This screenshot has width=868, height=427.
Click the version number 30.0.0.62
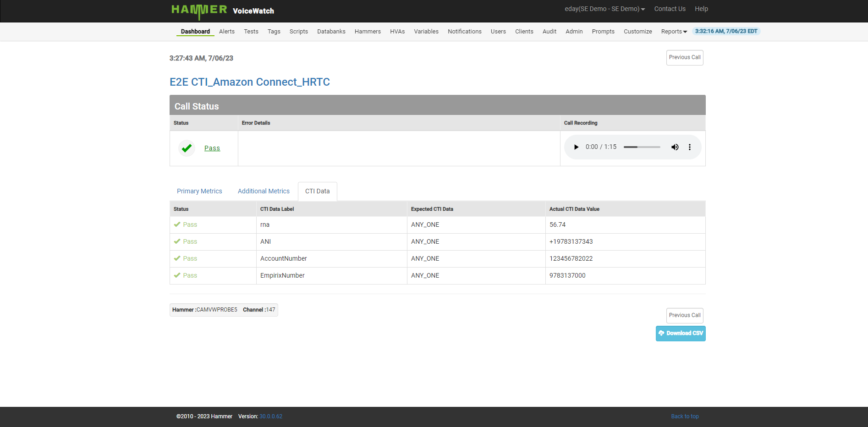(x=270, y=416)
